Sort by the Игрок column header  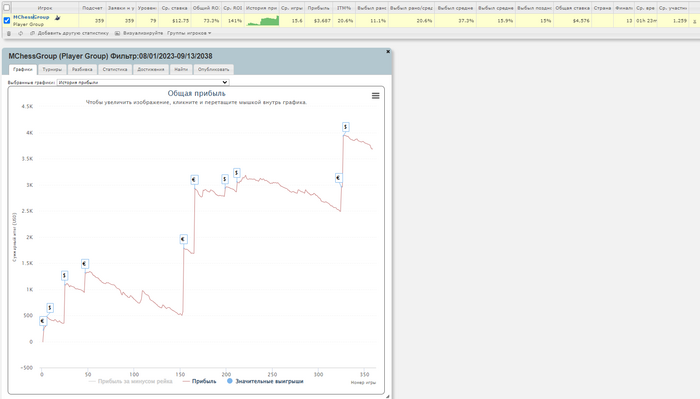[x=45, y=8]
